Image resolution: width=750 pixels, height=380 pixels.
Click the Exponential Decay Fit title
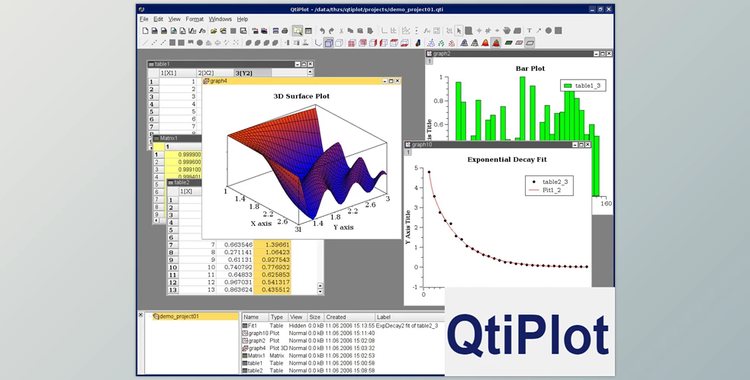coord(507,159)
